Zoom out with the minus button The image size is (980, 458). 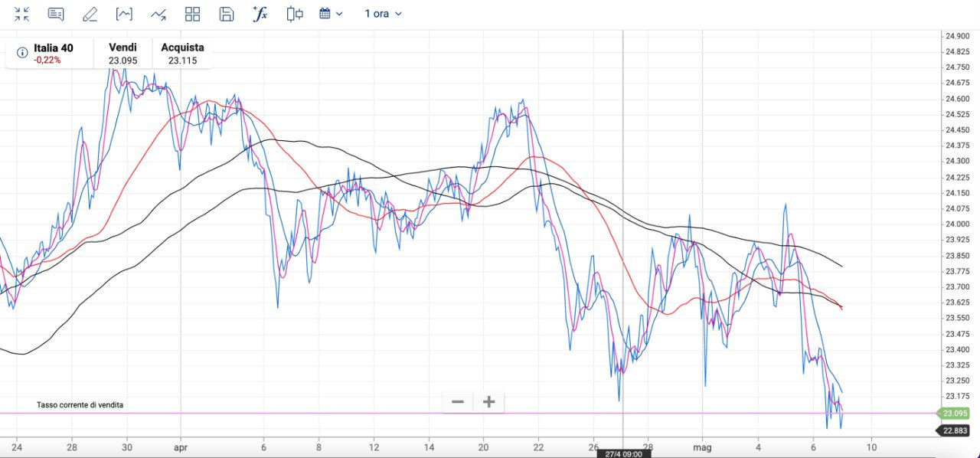tap(458, 402)
